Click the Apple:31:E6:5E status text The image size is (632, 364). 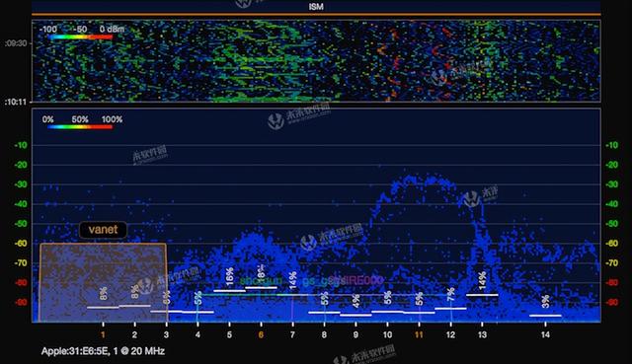pyautogui.click(x=103, y=351)
